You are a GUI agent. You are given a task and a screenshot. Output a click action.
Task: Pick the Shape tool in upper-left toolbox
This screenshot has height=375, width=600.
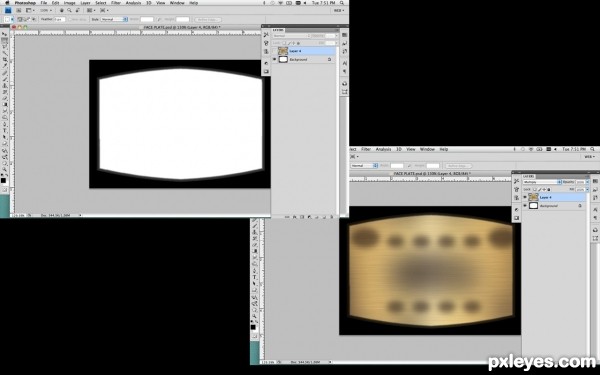5,143
